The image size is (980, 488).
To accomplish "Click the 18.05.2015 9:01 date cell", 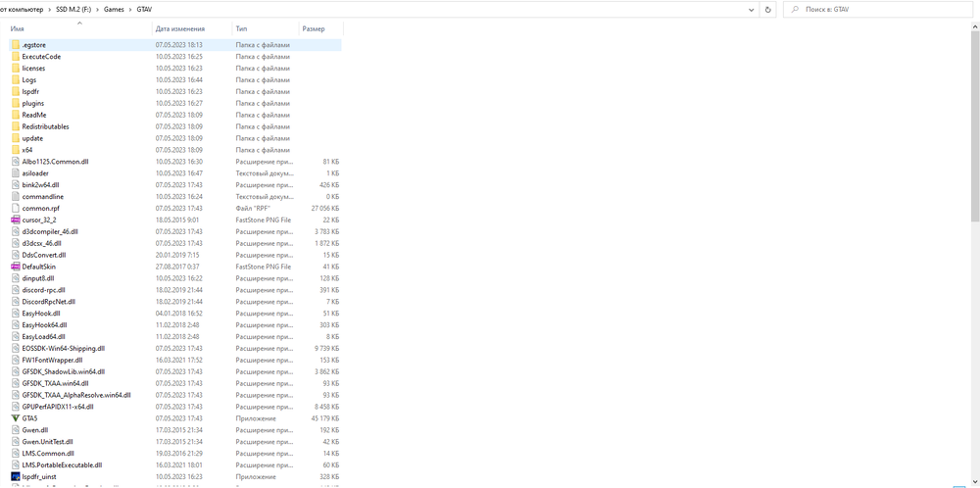I will (175, 220).
